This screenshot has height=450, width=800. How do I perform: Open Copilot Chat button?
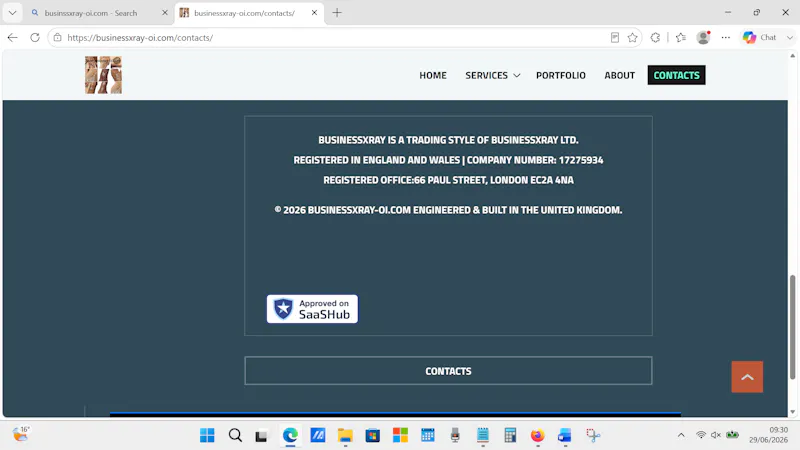coord(759,37)
